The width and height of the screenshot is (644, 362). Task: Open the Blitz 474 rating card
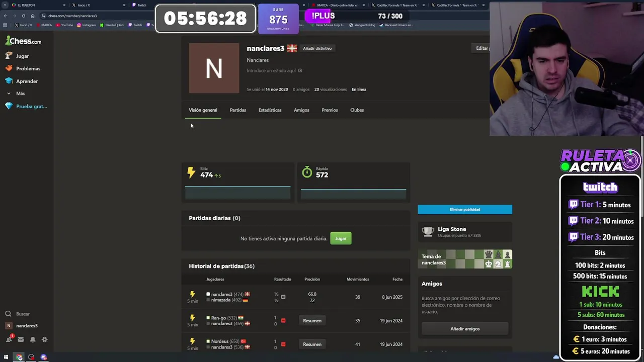tap(237, 183)
